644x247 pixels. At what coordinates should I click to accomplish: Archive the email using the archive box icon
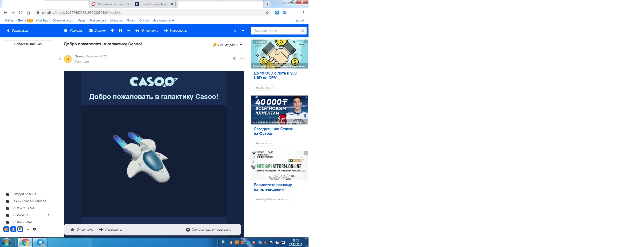[x=121, y=31]
